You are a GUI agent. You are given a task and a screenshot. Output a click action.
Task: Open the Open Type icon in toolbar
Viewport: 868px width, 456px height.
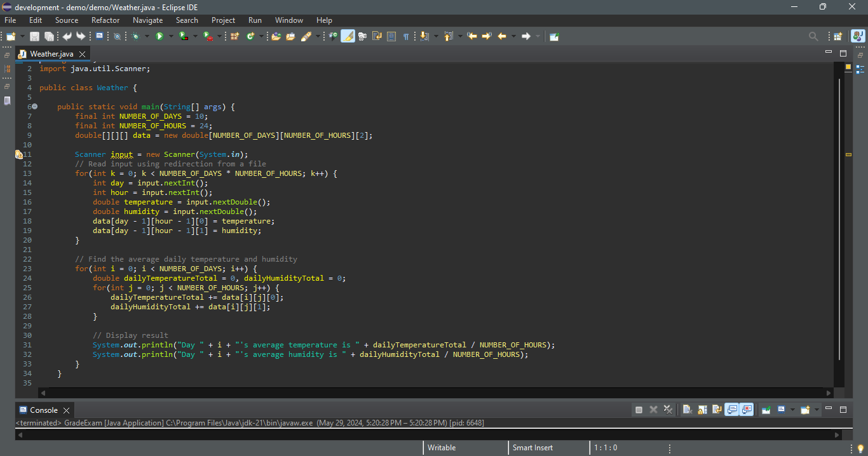tap(276, 37)
